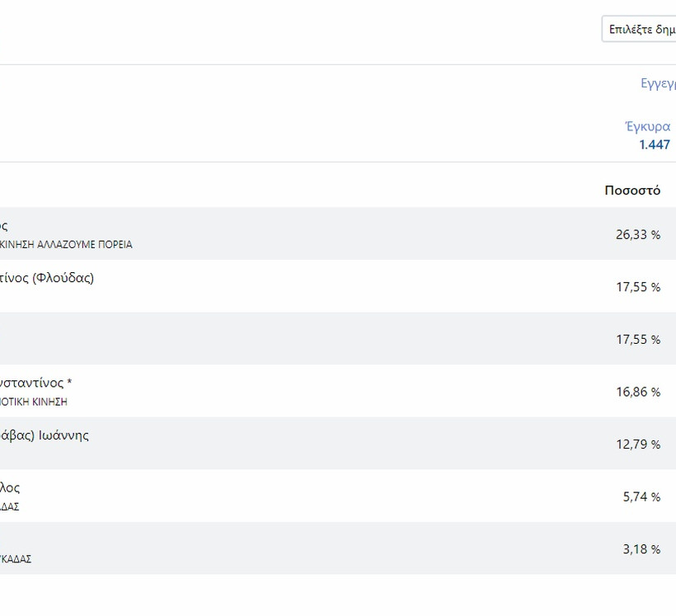Click the 'Έγκυρα' votes label
The width and height of the screenshot is (676, 616).
[x=647, y=126]
